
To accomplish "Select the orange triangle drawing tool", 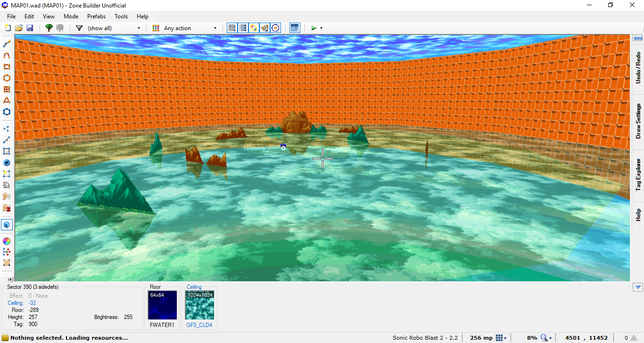I will (x=7, y=101).
